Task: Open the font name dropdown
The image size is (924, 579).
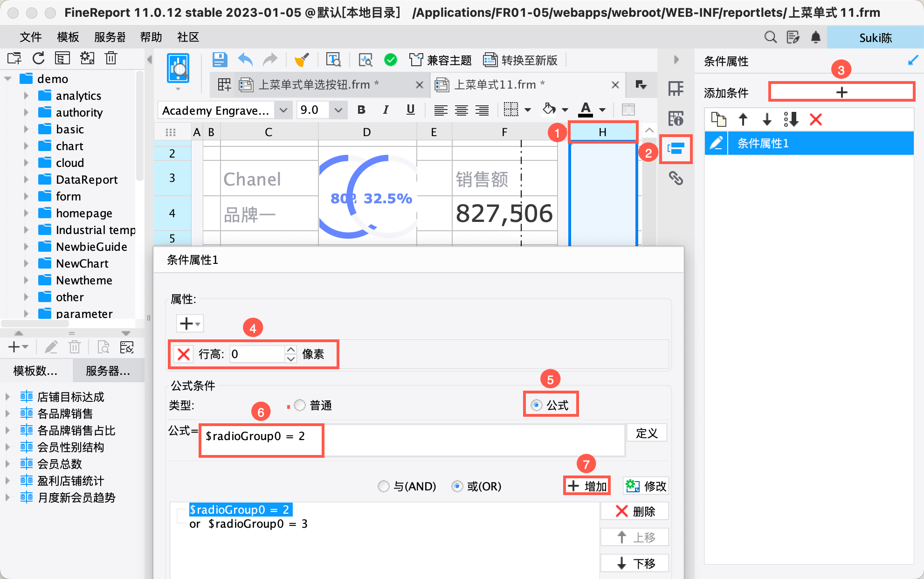Action: pyautogui.click(x=283, y=110)
